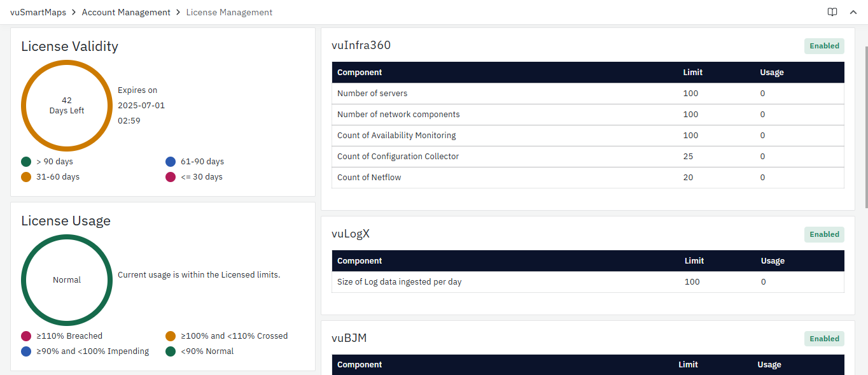Select the orange "Crossed" usage legend dot

tap(170, 336)
